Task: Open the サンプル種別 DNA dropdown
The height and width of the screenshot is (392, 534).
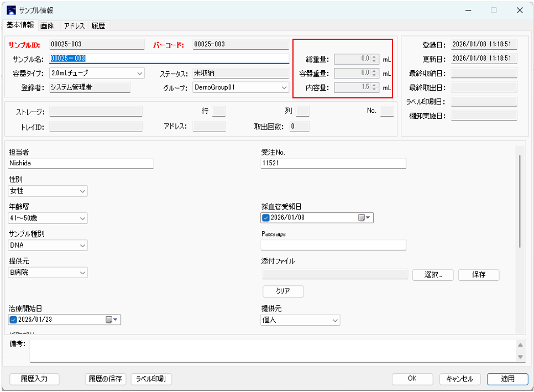Action: click(x=82, y=245)
